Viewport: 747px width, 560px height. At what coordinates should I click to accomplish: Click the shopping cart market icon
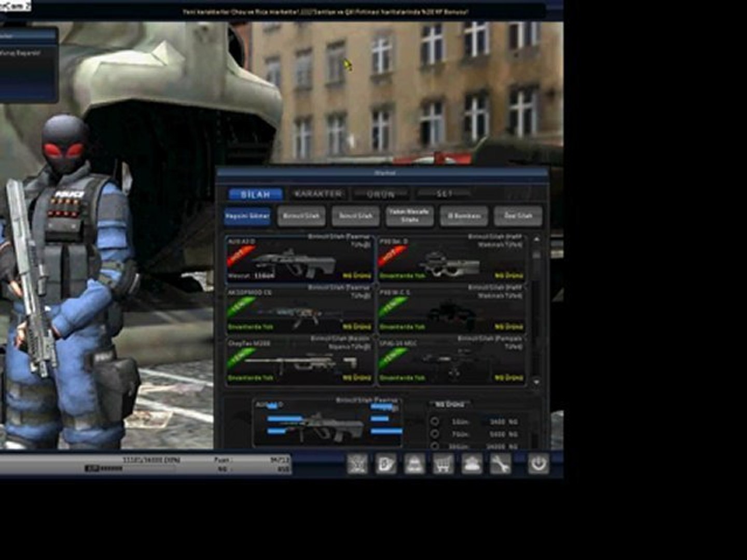click(442, 464)
